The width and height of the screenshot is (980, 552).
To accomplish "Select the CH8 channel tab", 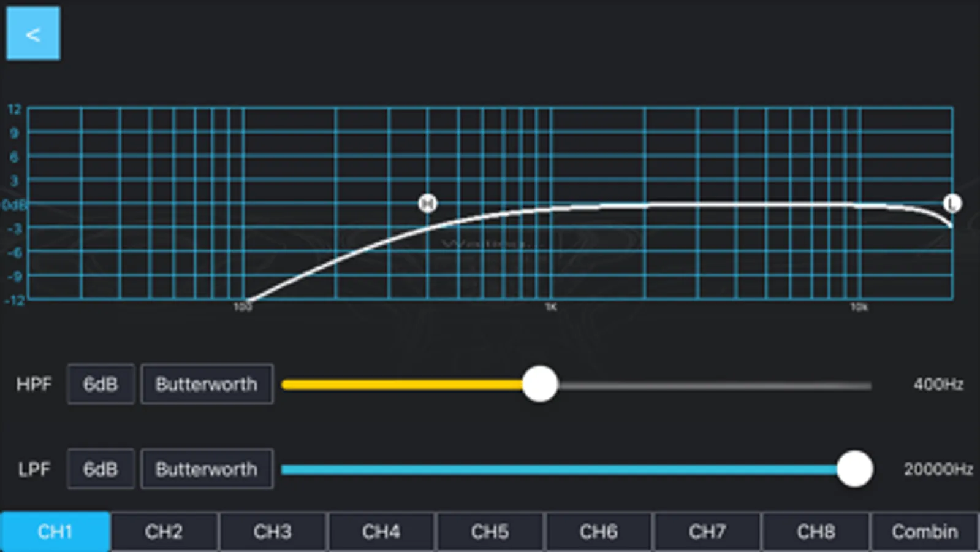I will pos(816,531).
